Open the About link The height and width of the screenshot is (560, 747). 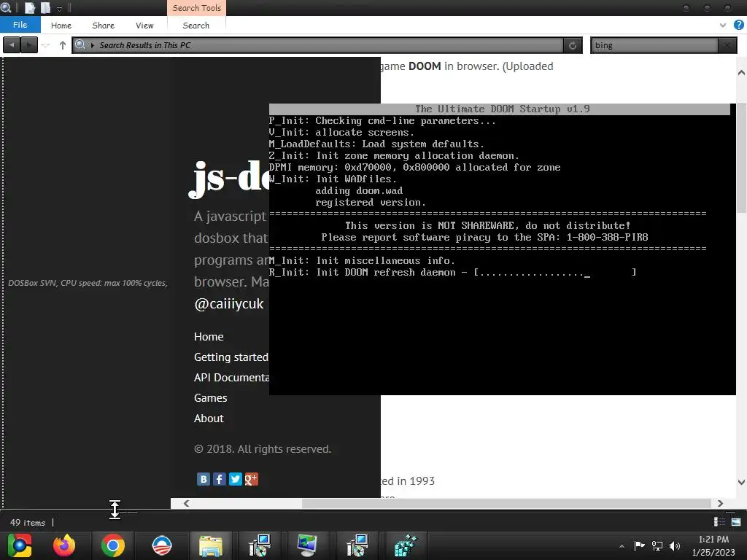click(x=209, y=419)
